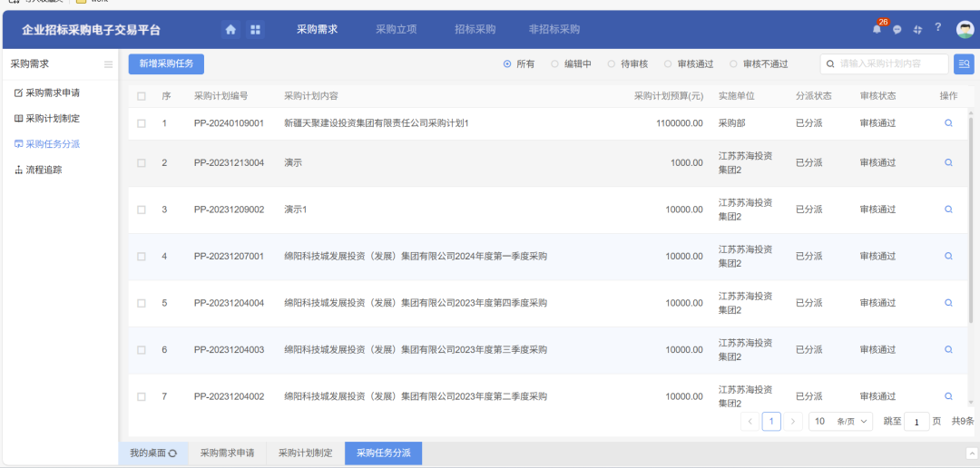Open the 采购计划制定 bottom tab
Viewport: 980px width, 468px height.
(305, 453)
